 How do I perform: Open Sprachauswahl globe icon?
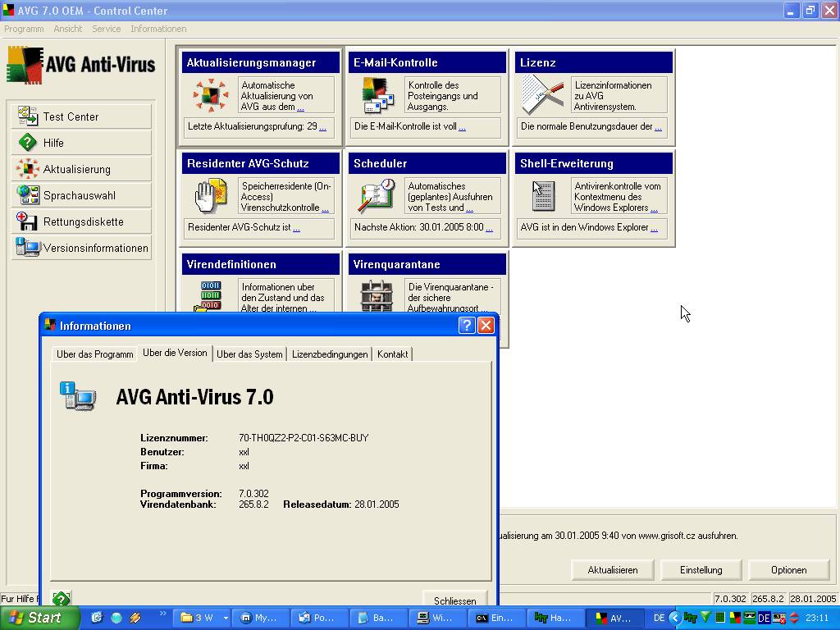point(27,195)
